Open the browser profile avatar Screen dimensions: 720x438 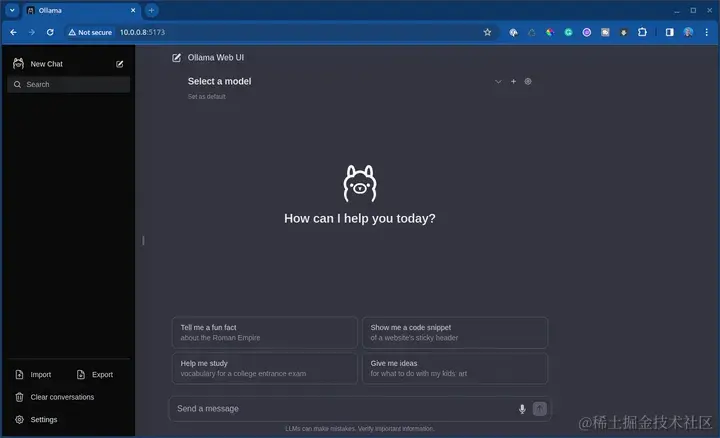[688, 32]
